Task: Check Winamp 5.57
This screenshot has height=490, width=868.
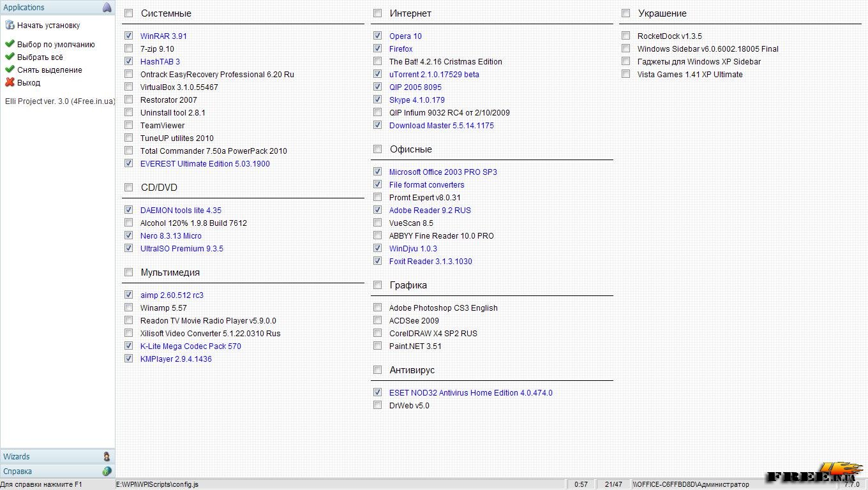Action: pyautogui.click(x=129, y=308)
